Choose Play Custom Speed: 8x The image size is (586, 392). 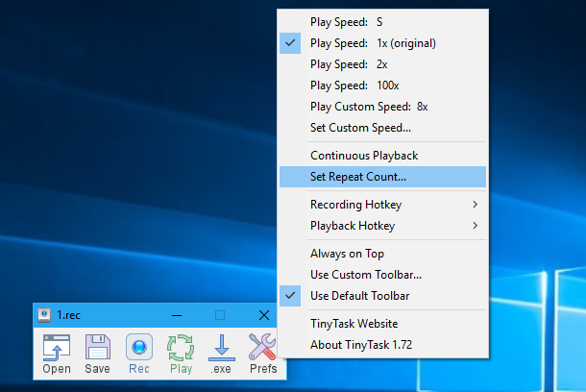point(382,107)
